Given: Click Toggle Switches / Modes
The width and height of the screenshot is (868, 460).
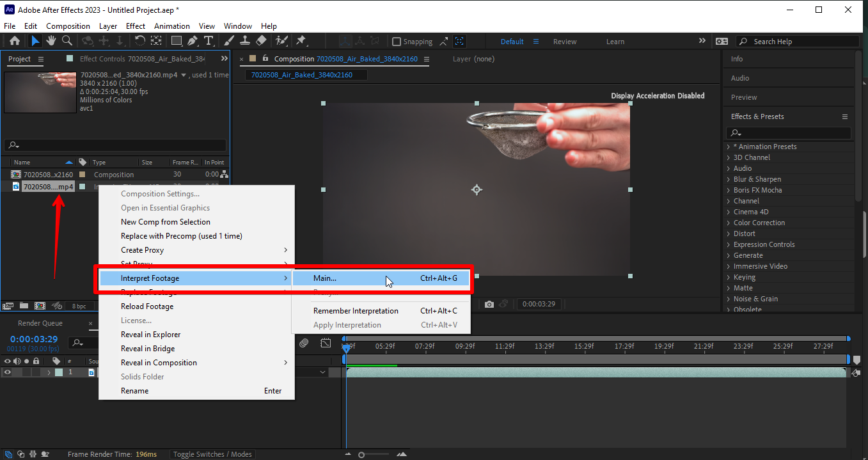Looking at the screenshot, I should (212, 454).
